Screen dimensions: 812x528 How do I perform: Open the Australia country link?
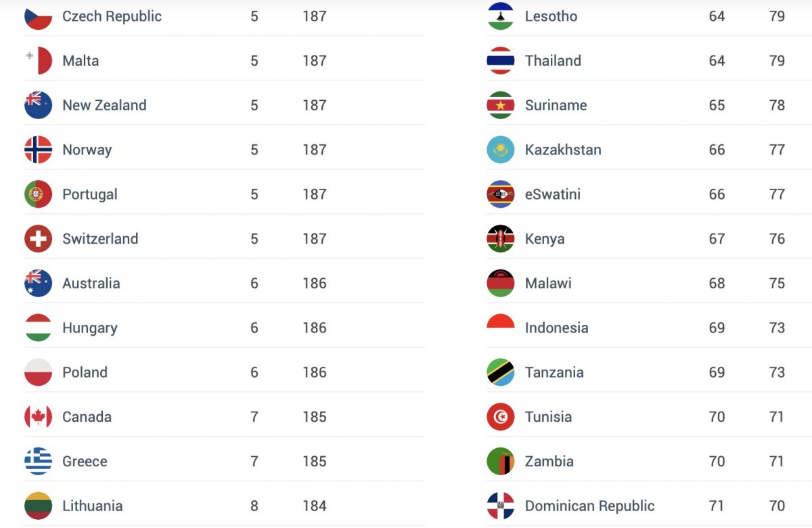coord(91,284)
